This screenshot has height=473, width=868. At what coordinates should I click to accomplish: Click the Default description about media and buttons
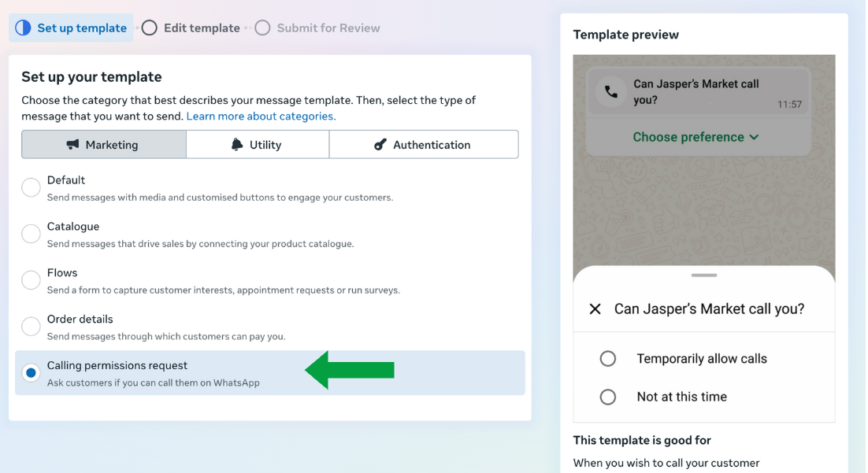tap(220, 197)
